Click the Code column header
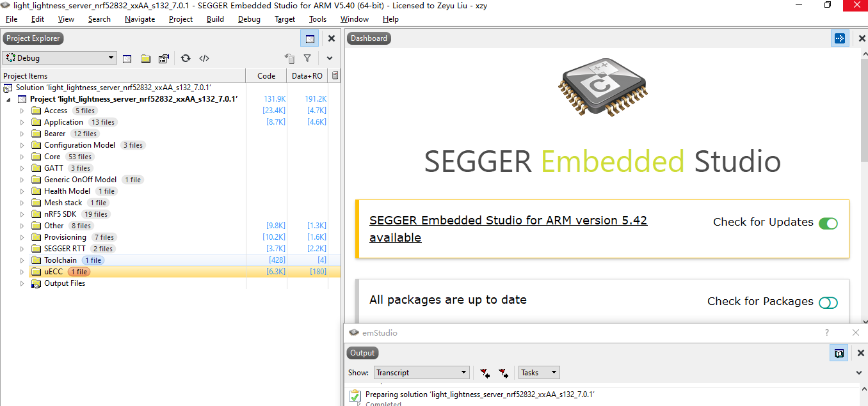 click(x=266, y=75)
